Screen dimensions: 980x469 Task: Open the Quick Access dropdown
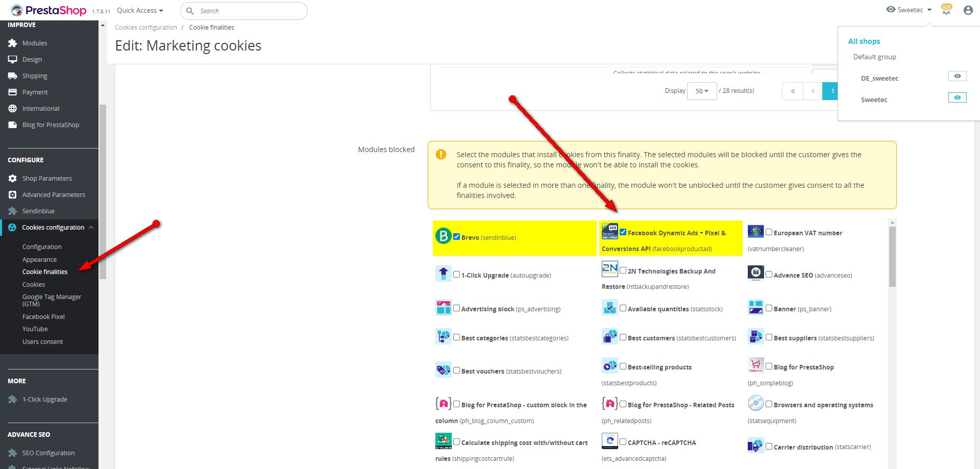pyautogui.click(x=140, y=11)
